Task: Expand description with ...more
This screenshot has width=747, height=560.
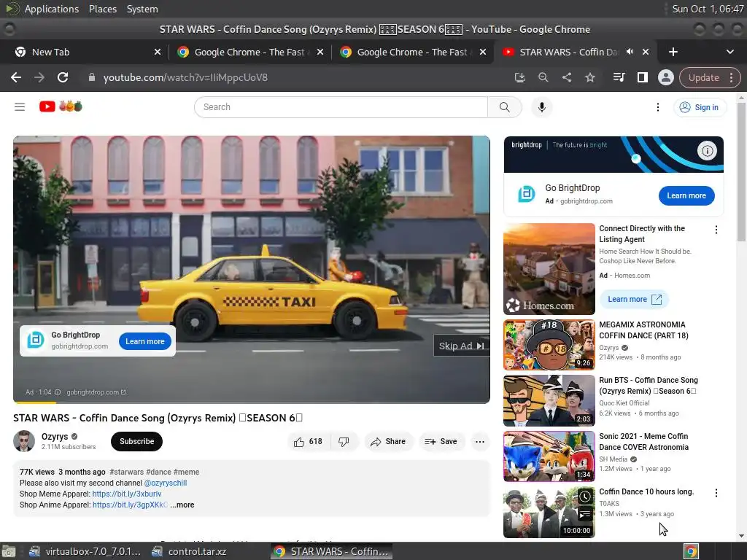Action: (x=182, y=505)
